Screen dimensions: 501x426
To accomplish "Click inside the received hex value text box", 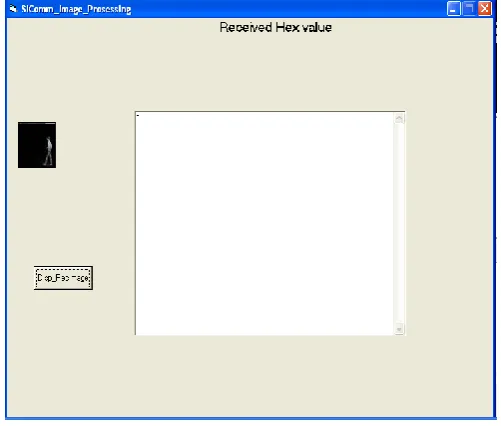I will point(265,223).
